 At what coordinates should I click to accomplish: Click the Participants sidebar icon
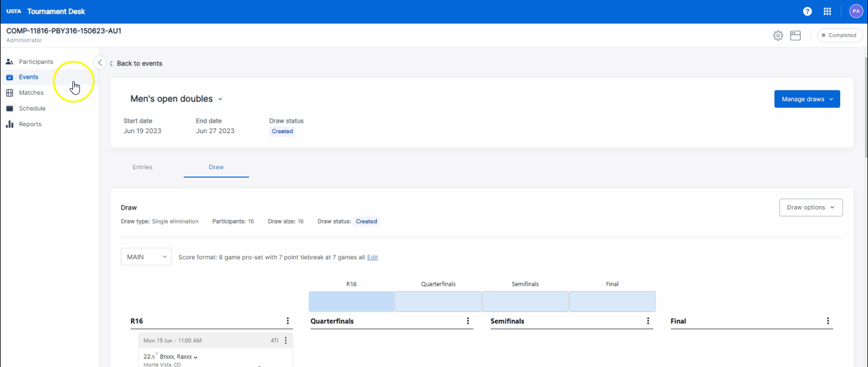coord(9,61)
